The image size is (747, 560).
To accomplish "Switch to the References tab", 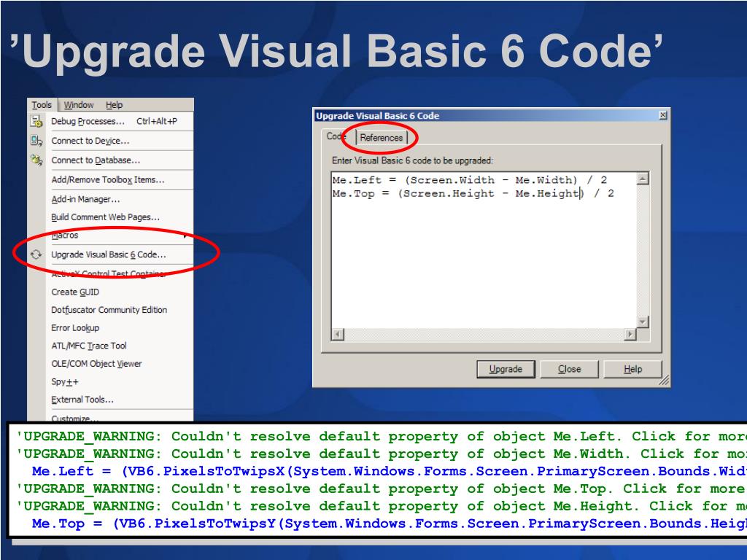I will [x=381, y=138].
